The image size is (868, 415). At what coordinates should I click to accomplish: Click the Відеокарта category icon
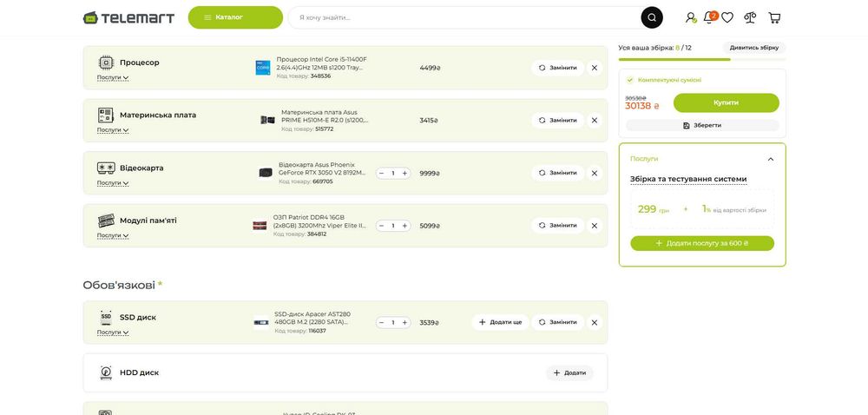coord(106,168)
